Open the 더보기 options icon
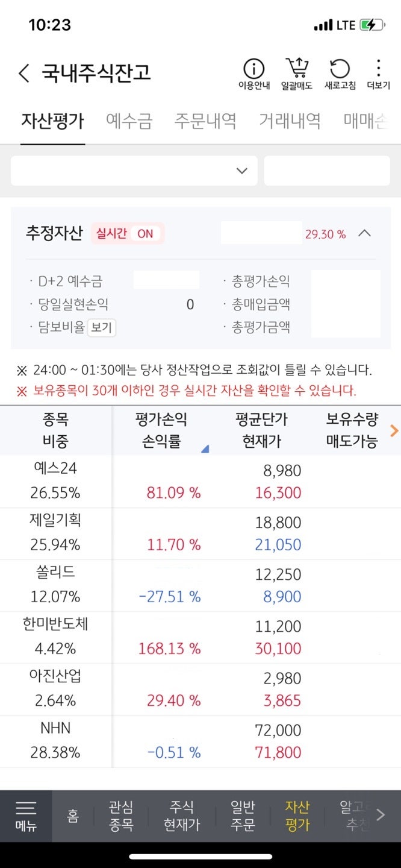Image resolution: width=401 pixels, height=868 pixels. click(378, 69)
